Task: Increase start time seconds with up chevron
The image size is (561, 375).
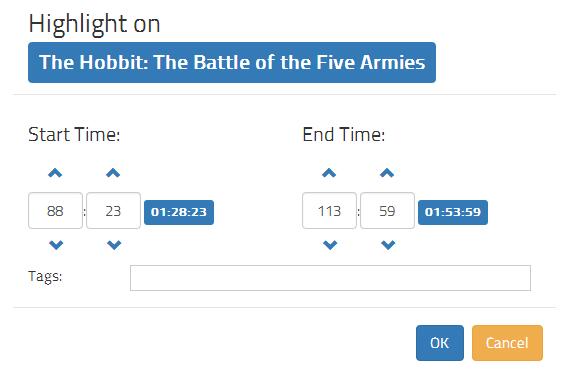Action: pos(113,173)
